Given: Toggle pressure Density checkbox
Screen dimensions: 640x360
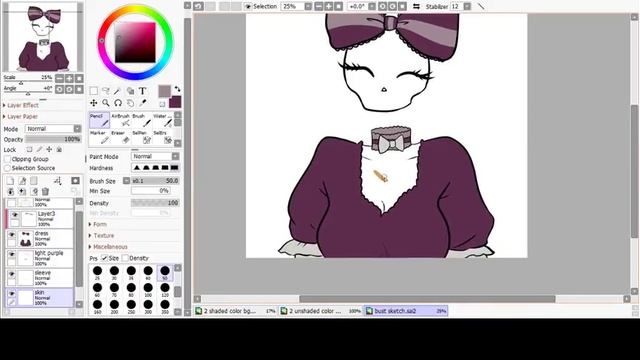Looking at the screenshot, I should point(125,258).
